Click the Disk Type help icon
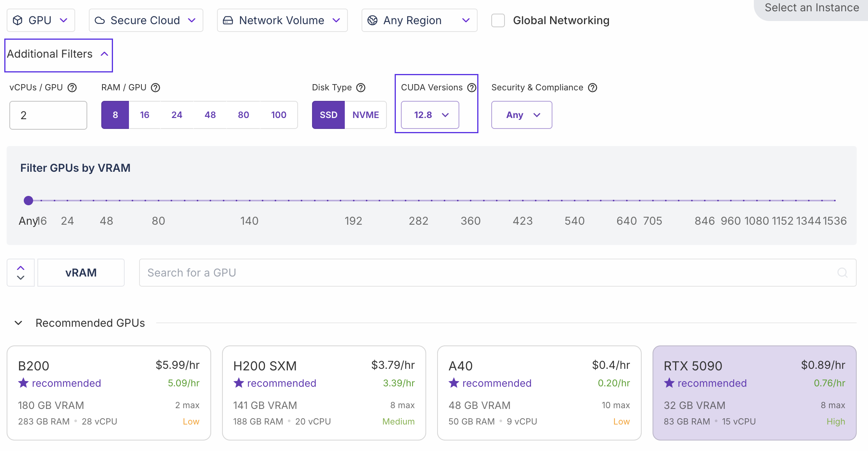 pyautogui.click(x=361, y=88)
